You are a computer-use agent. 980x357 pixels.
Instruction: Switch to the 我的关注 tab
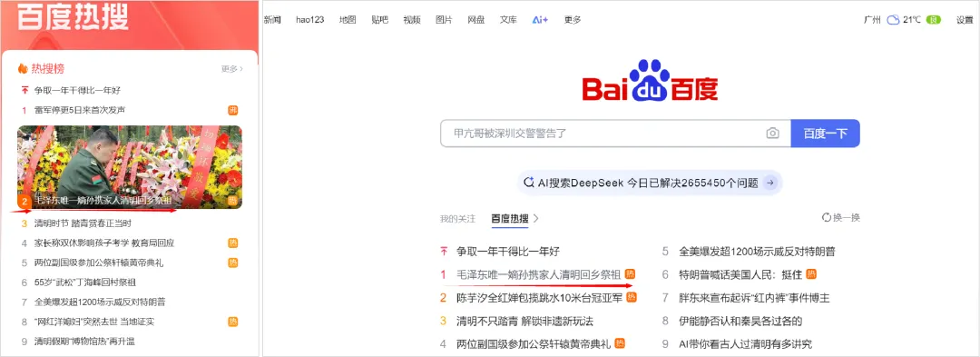(457, 219)
